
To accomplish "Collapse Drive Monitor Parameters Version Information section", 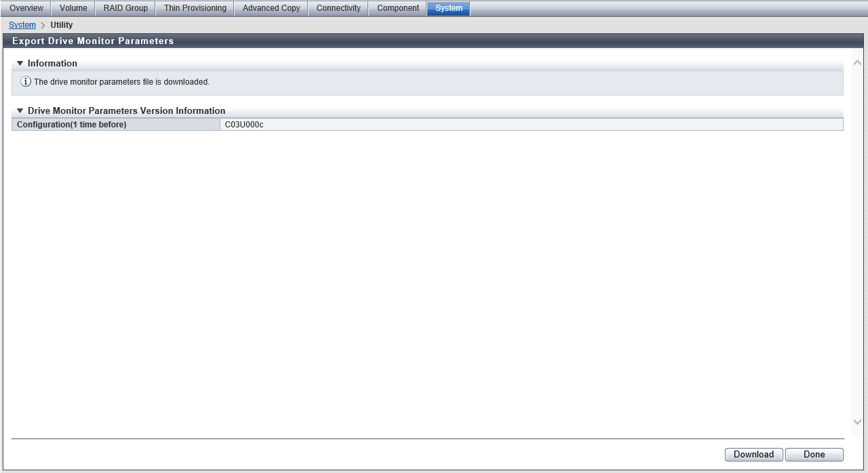I will [20, 111].
